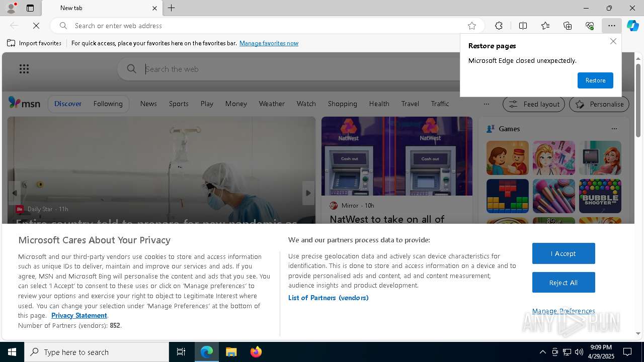Viewport: 644px width, 362px height.
Task: Click Manage favorites now link
Action: click(x=269, y=43)
